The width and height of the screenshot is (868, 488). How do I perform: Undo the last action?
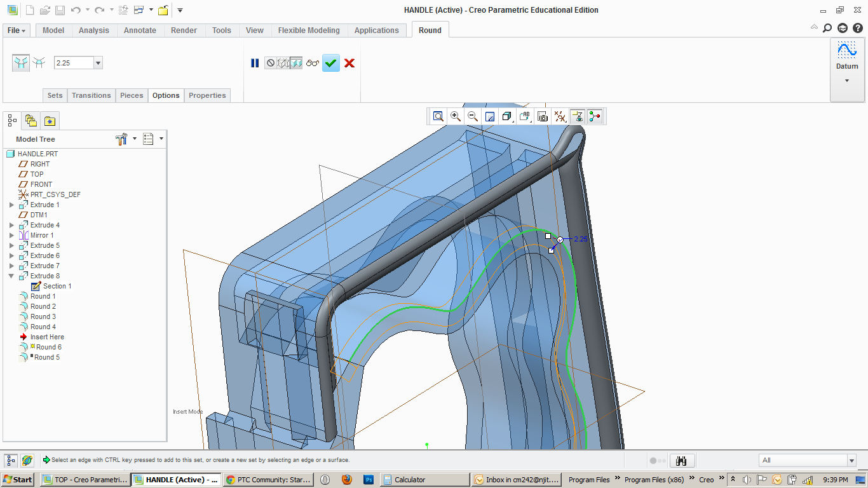(x=76, y=10)
